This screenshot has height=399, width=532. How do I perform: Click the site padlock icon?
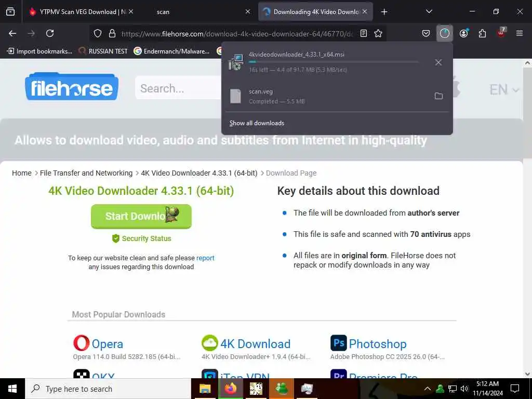(x=112, y=33)
